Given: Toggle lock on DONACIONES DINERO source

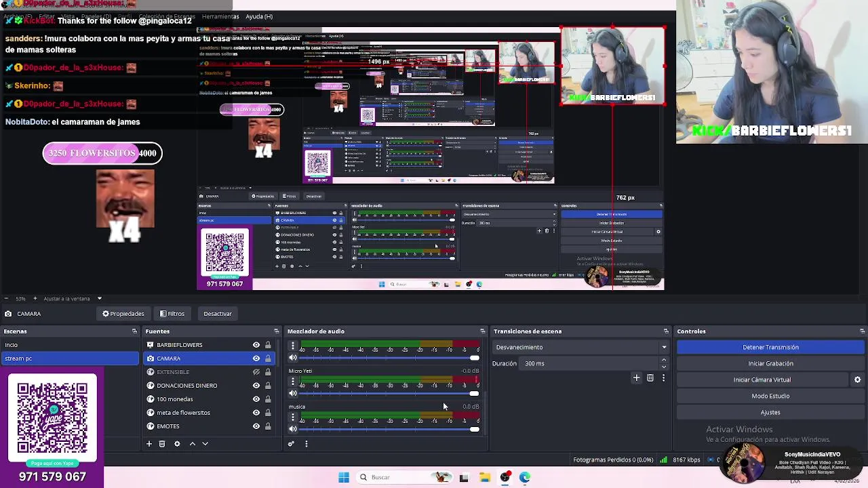Looking at the screenshot, I should click(268, 386).
